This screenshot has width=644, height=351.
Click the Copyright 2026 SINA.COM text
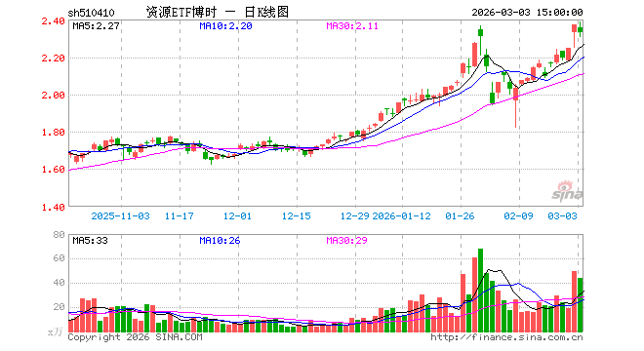(135, 337)
